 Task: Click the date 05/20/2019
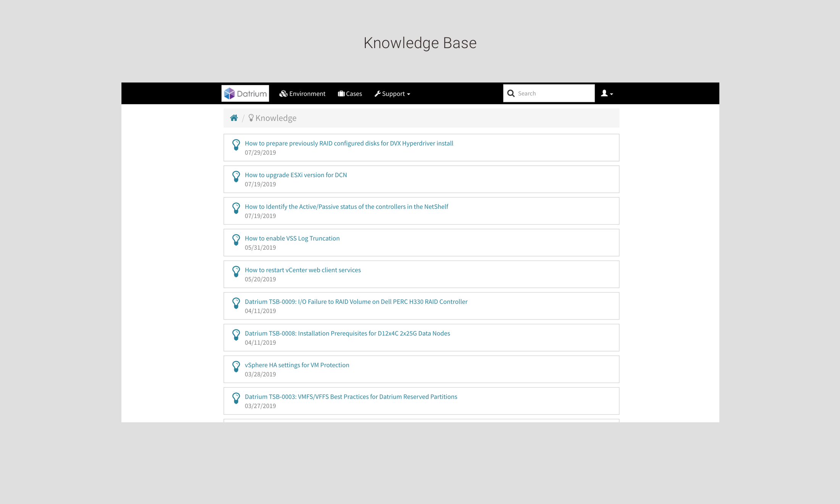coord(260,279)
